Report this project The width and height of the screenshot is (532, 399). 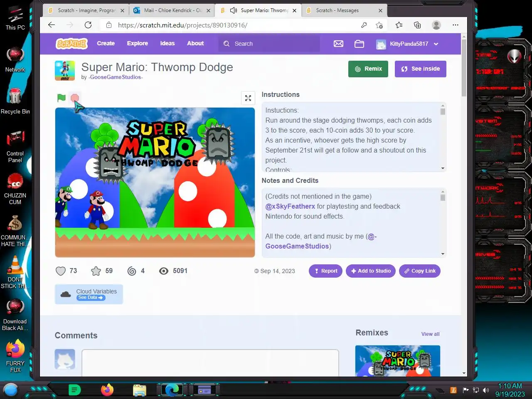point(326,271)
